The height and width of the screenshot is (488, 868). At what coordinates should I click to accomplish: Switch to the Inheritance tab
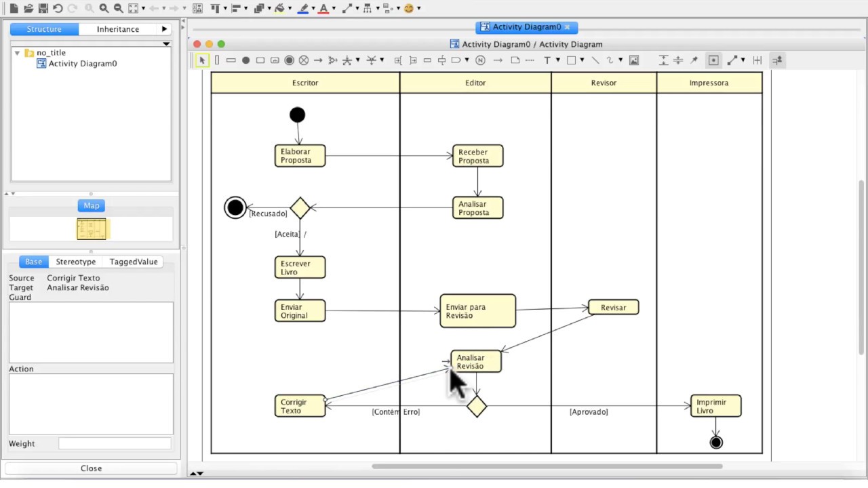pos(118,29)
